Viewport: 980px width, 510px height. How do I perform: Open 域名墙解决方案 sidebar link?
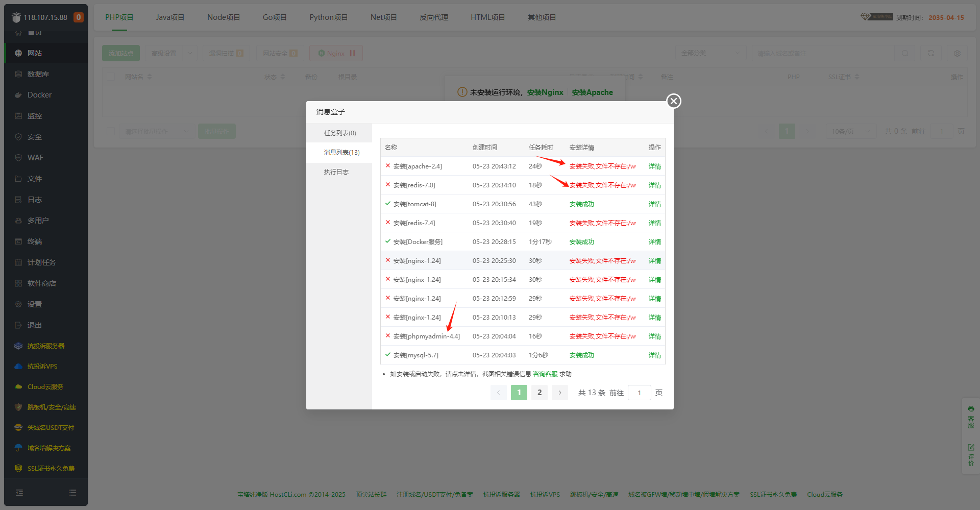pos(46,448)
